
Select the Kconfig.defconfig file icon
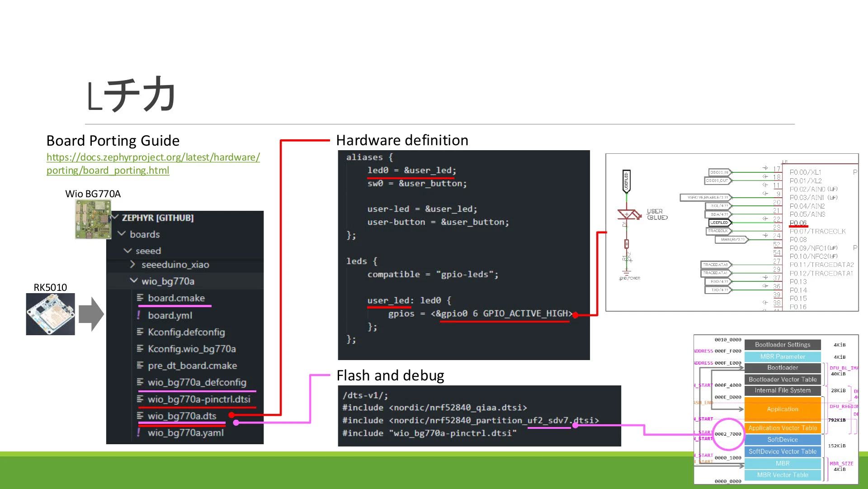(x=140, y=332)
